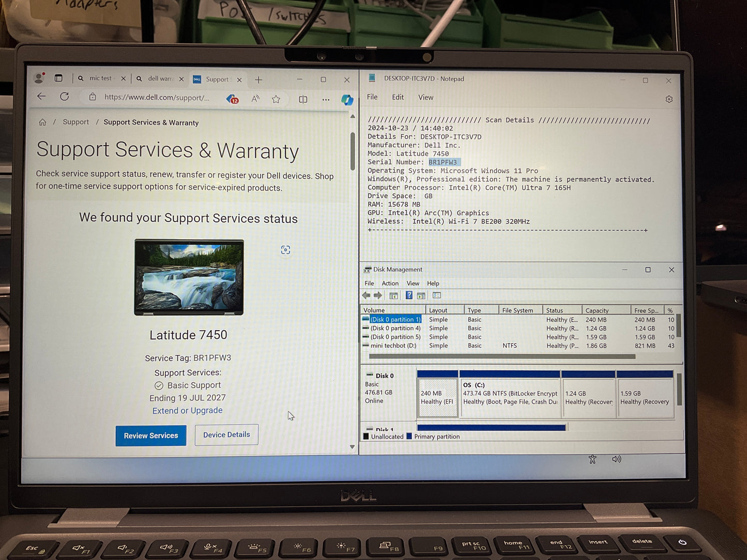Viewport: 747px width, 560px height.
Task: Select the 240 MB EFI partition block
Action: (x=437, y=394)
